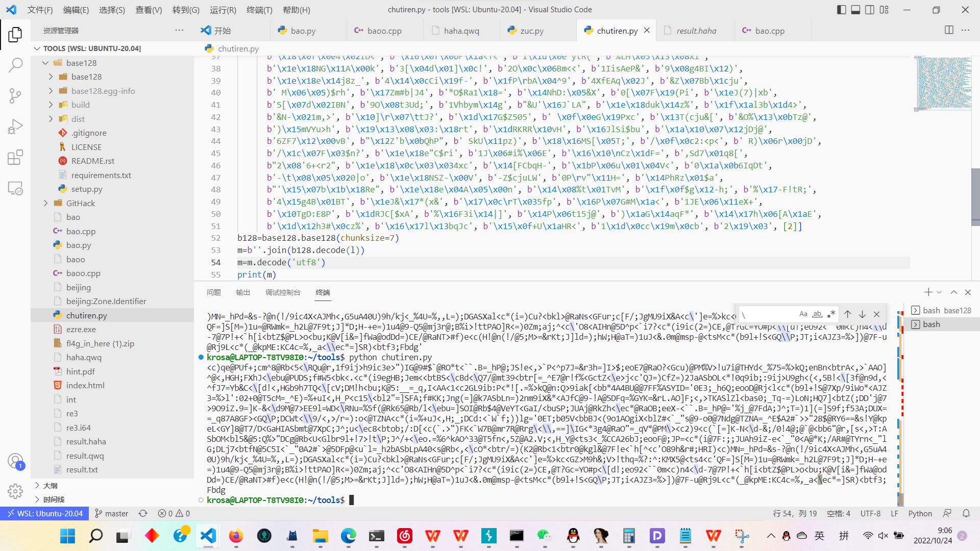Click the editor minimap preview
This screenshot has height=551, width=980.
point(942,83)
